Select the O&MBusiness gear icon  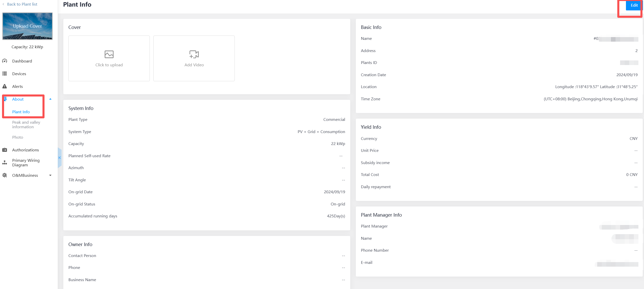[5, 175]
